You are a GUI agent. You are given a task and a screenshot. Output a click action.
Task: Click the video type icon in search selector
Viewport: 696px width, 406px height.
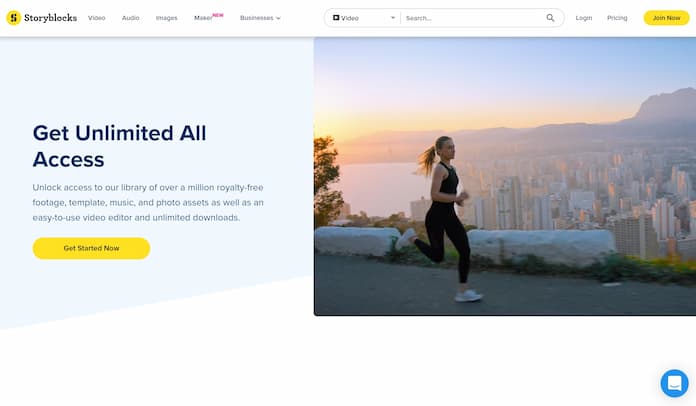pos(336,18)
